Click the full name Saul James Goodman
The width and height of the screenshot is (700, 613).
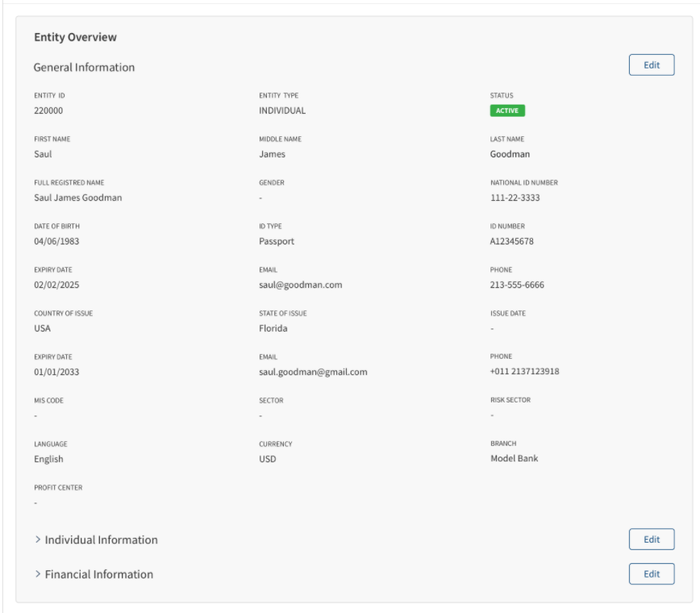(x=77, y=198)
